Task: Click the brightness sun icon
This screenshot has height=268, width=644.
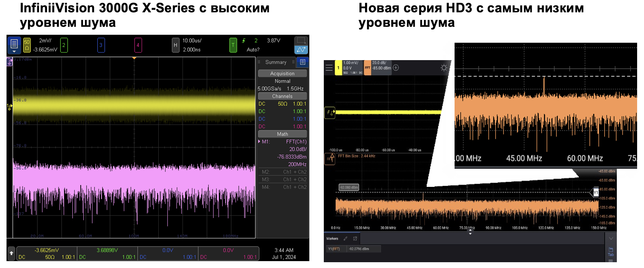Action: pyautogui.click(x=444, y=68)
